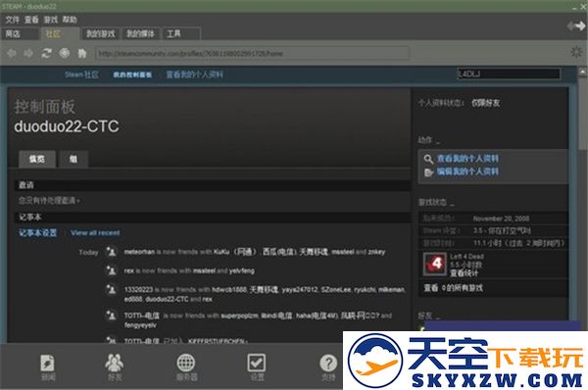Select the 组 tab under duoduo22-CTC

point(73,159)
